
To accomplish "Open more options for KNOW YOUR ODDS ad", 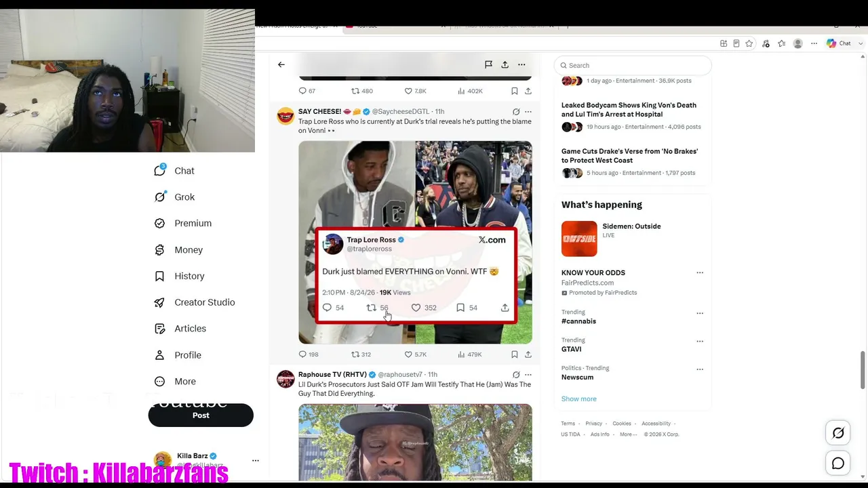I will 700,272.
